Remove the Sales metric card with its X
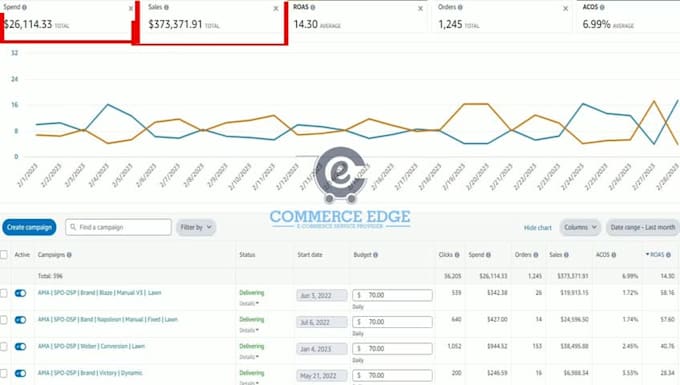Viewport: 680px width, 385px height. 276,9
